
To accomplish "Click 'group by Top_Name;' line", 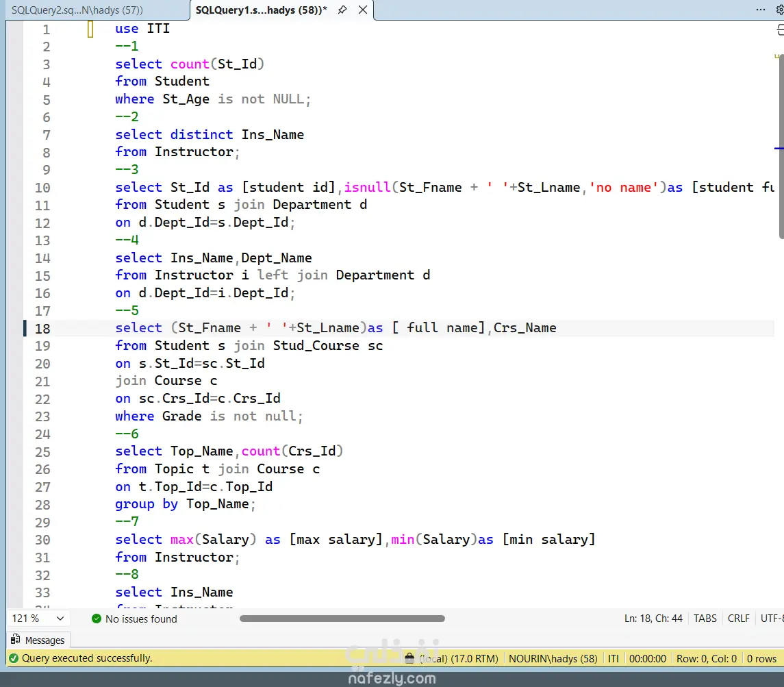I will [185, 504].
